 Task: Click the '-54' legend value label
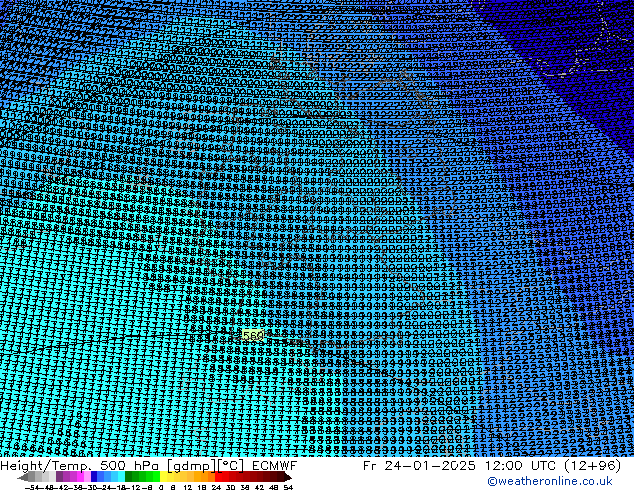[x=32, y=488]
